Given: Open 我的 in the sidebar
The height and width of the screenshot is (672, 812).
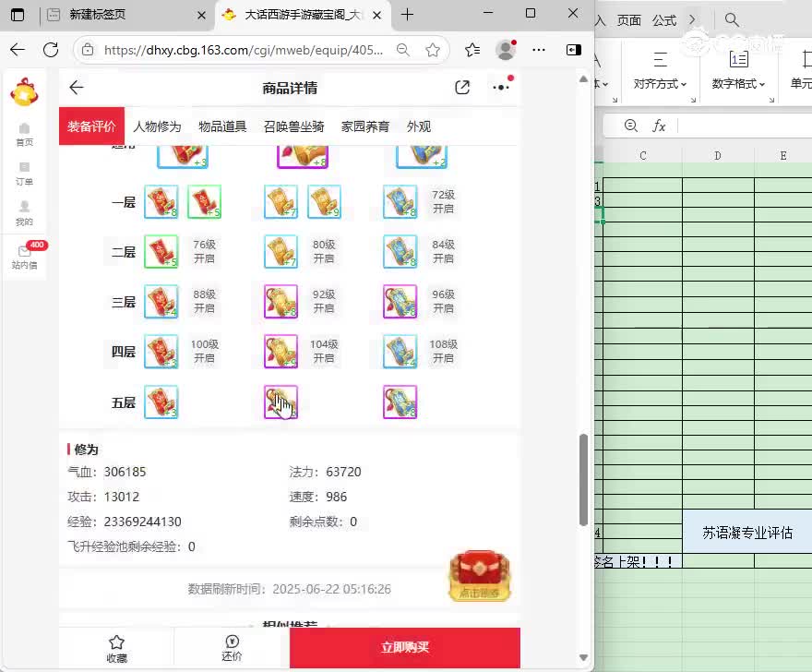Looking at the screenshot, I should pyautogui.click(x=24, y=213).
